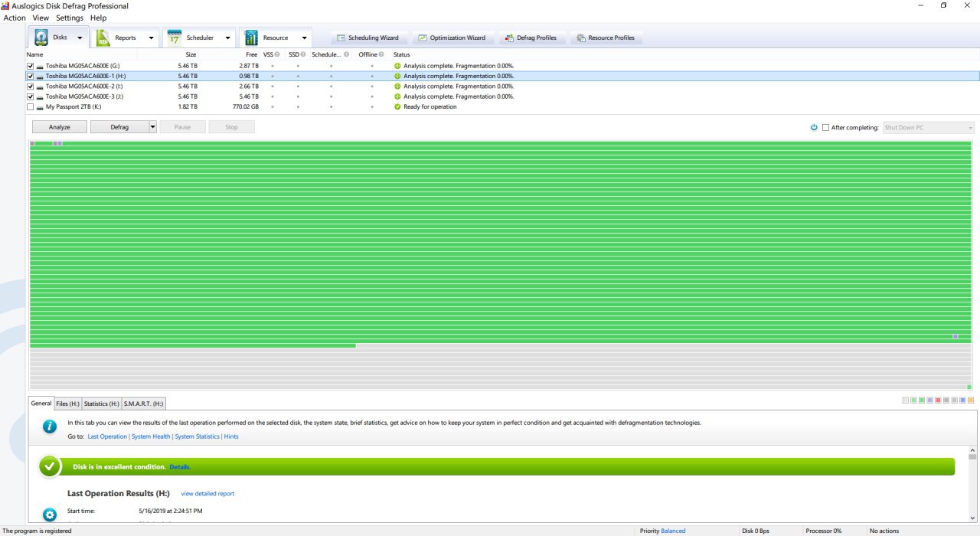Click green checkmark icon in condition banner
This screenshot has height=536, width=980.
tap(50, 466)
